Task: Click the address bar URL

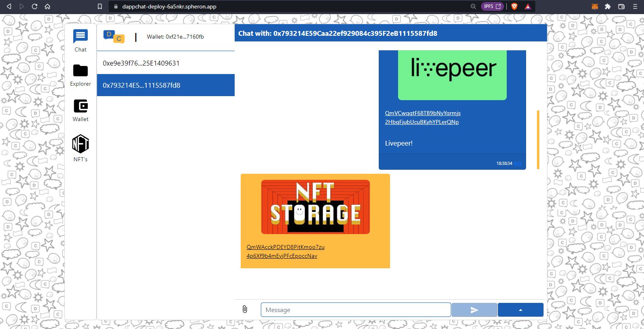Action: pyautogui.click(x=169, y=6)
